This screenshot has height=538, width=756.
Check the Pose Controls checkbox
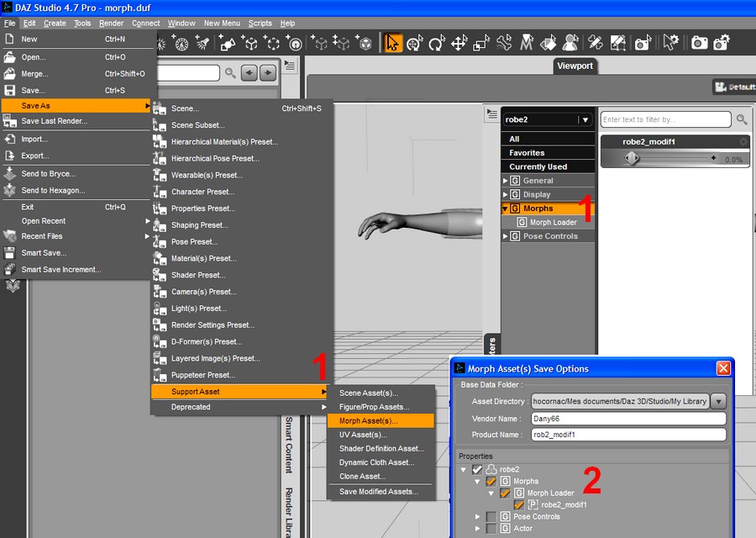[491, 517]
